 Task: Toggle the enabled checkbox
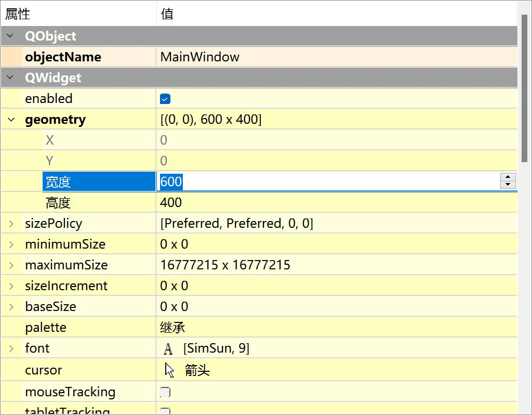tap(165, 99)
